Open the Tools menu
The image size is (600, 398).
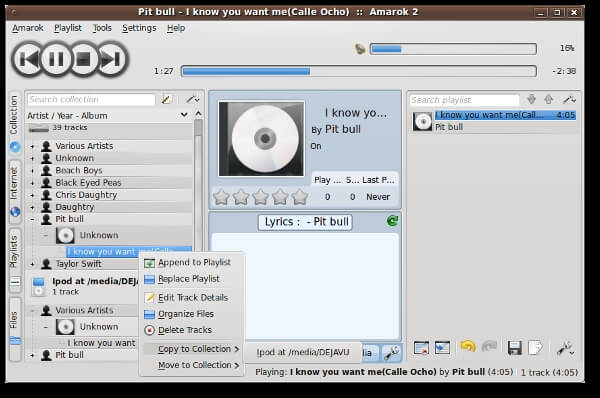(x=102, y=28)
